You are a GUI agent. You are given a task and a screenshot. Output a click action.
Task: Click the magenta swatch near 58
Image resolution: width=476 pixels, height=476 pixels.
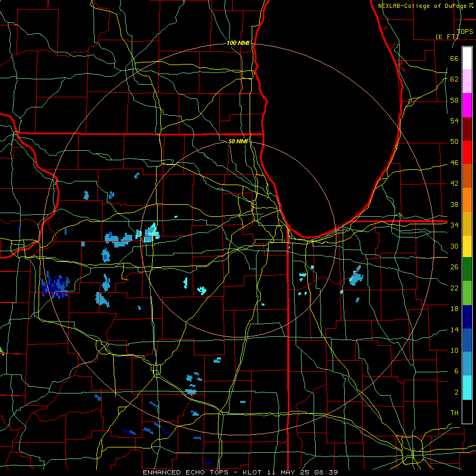[x=467, y=105]
